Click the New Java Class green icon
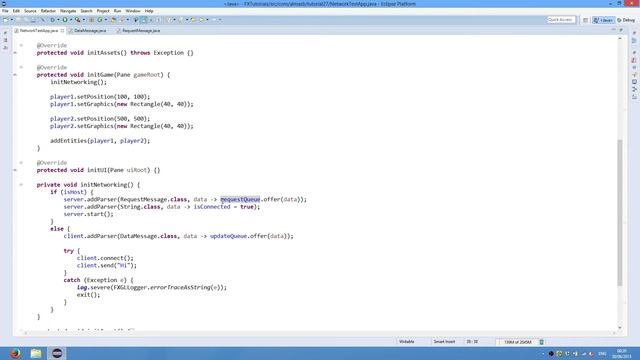This screenshot has width=640, height=360. (100, 20)
